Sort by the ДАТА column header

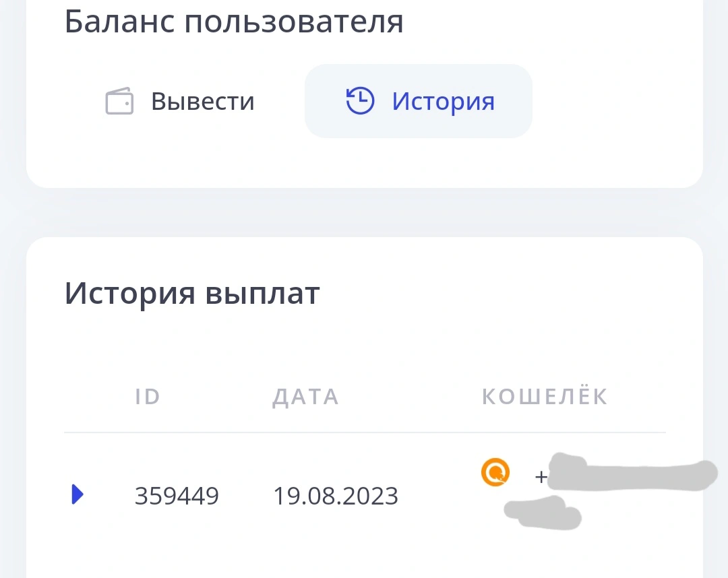pos(305,397)
